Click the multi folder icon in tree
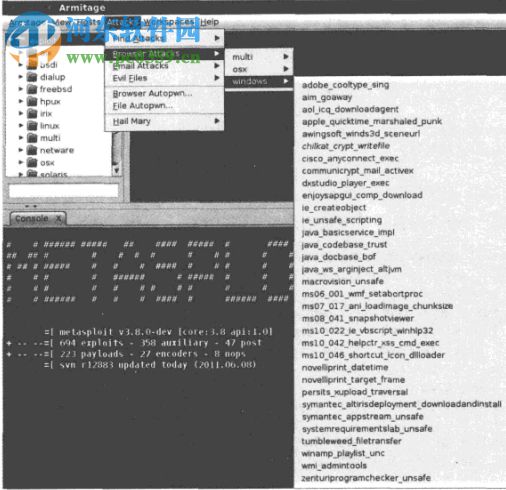 (x=32, y=138)
